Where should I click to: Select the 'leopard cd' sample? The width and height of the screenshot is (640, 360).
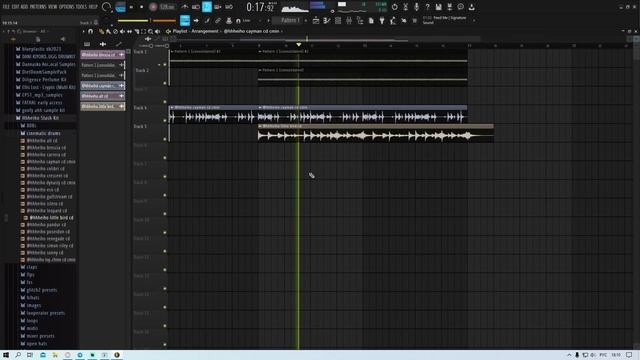click(44, 211)
